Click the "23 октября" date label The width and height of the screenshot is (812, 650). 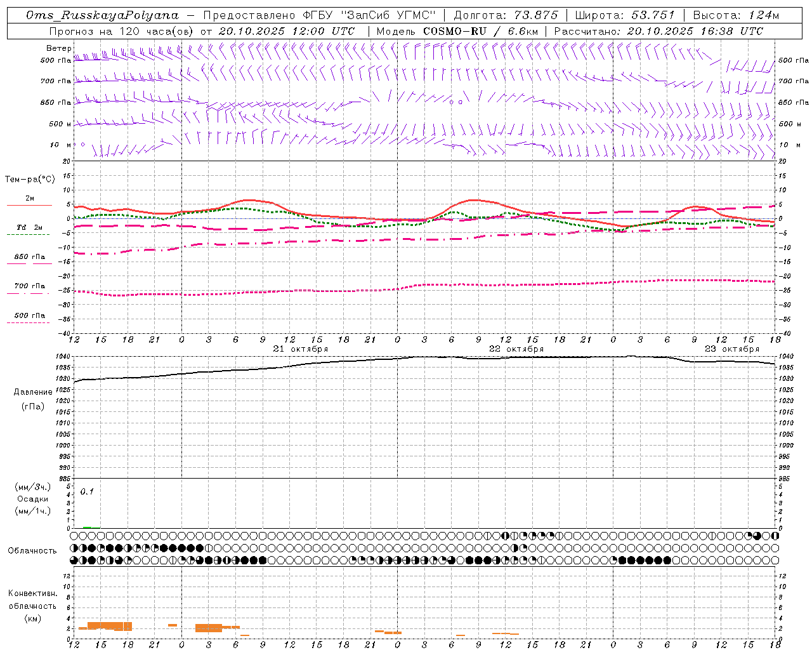732,349
